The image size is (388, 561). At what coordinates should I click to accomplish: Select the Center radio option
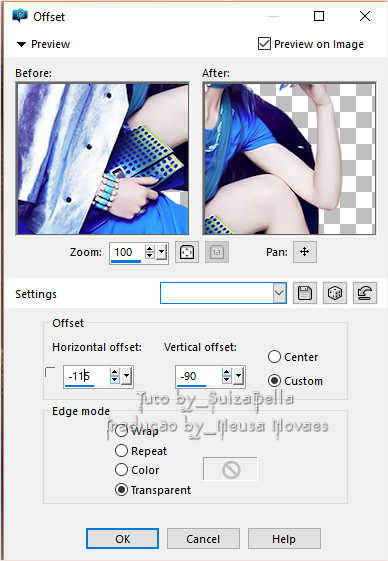coord(274,357)
